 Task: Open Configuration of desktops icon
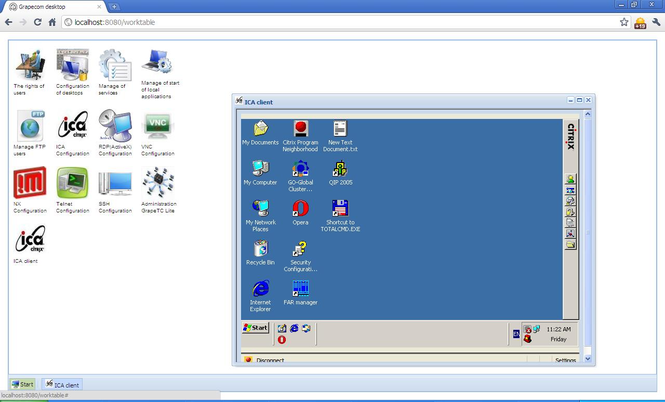(73, 65)
